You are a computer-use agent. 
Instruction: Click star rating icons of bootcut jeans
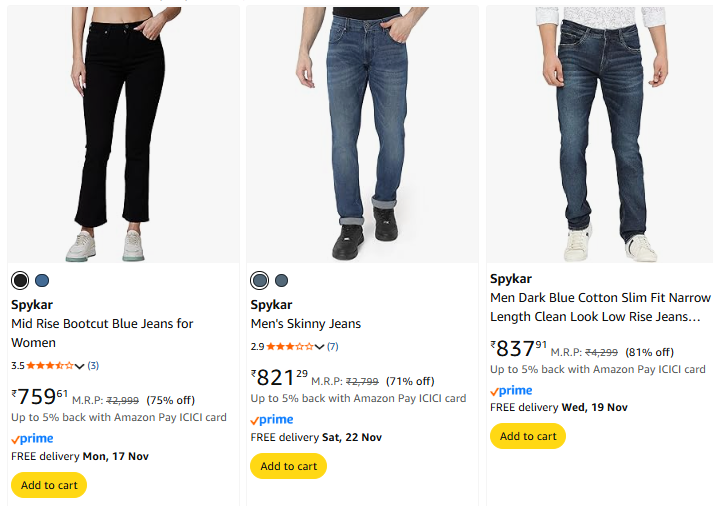(x=50, y=366)
